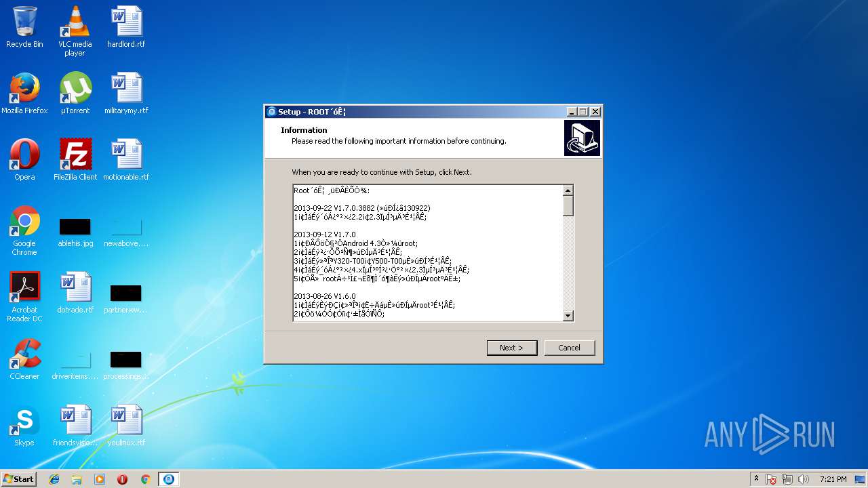This screenshot has width=868, height=488.
Task: Open Internet Explorer from the taskbar
Action: pos(54,479)
